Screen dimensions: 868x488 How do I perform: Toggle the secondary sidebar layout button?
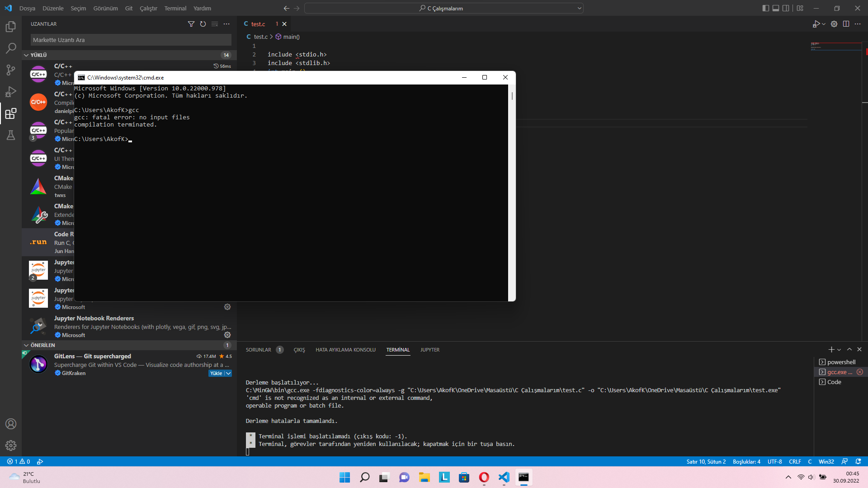click(786, 8)
